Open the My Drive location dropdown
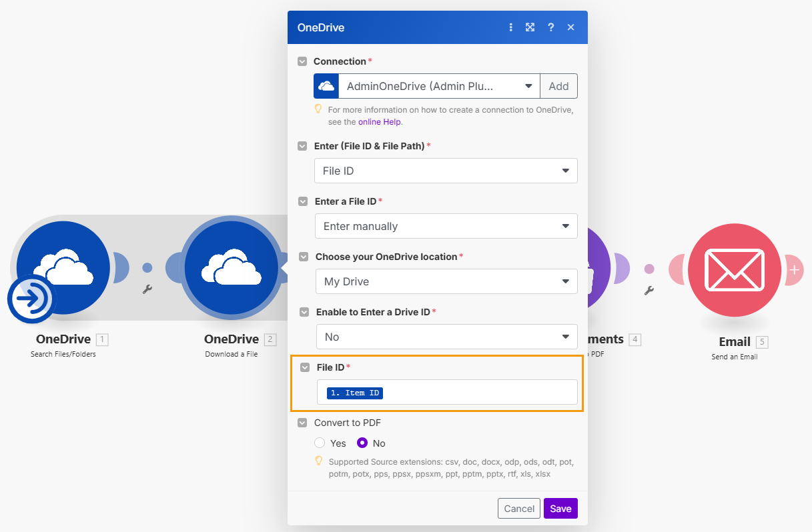This screenshot has width=812, height=532. [x=446, y=281]
